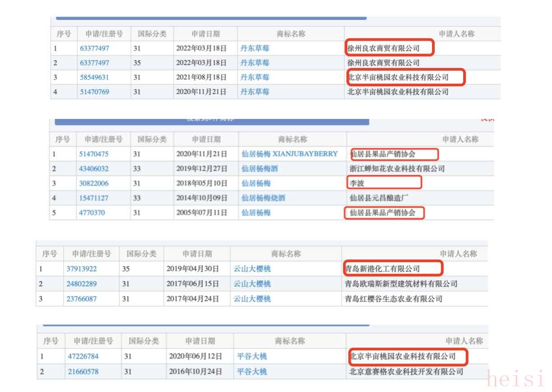The image size is (552, 392).
Task: Select the date 2014年10月09日
Action: coord(202,198)
